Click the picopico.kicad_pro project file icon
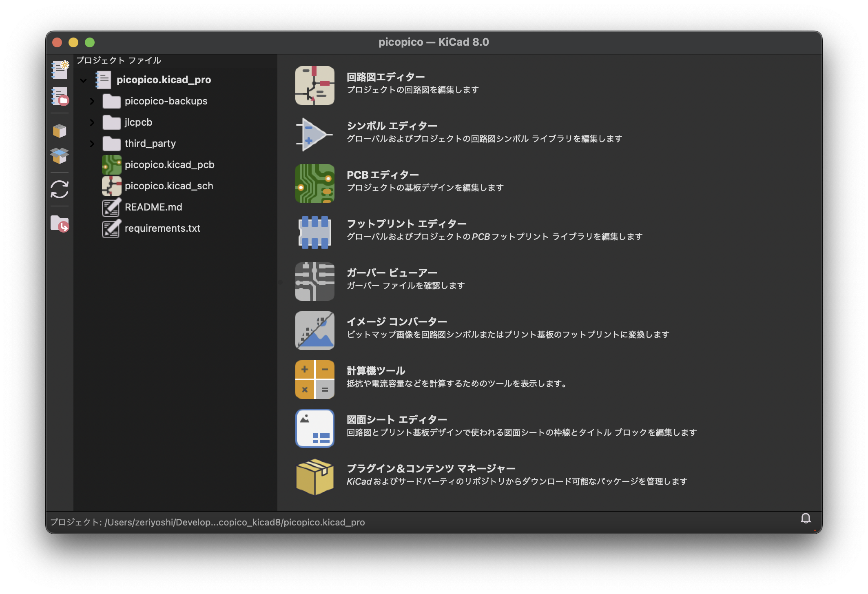Viewport: 868px width, 594px height. click(x=103, y=80)
